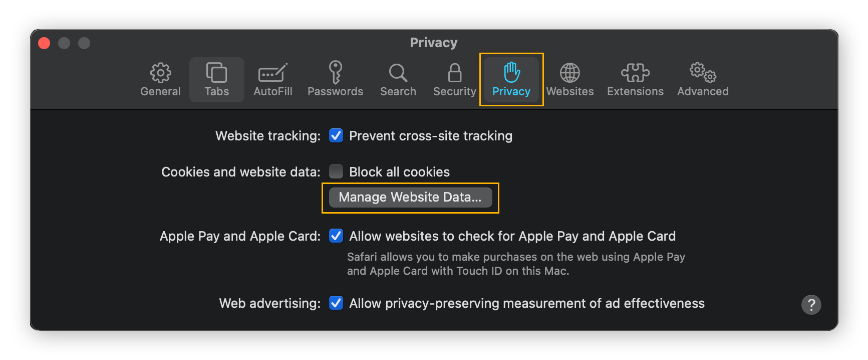Image resolution: width=868 pixels, height=360 pixels.
Task: Minimize the Privacy preferences window
Action: pyautogui.click(x=64, y=43)
